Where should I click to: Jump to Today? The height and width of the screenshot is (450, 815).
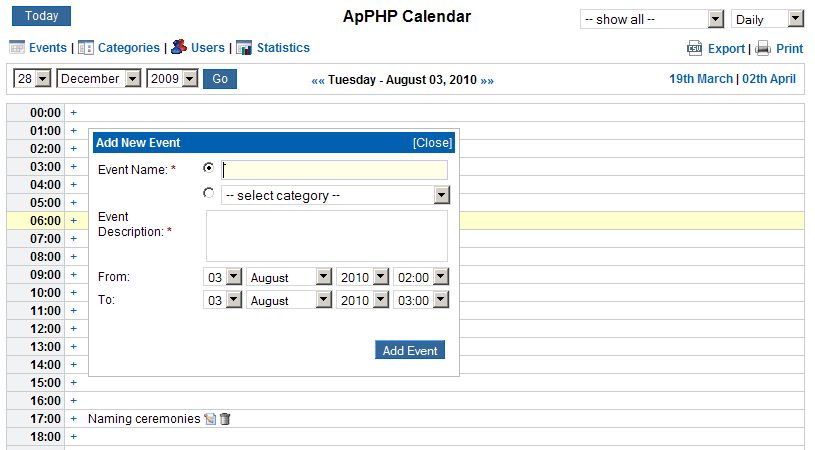pos(42,16)
